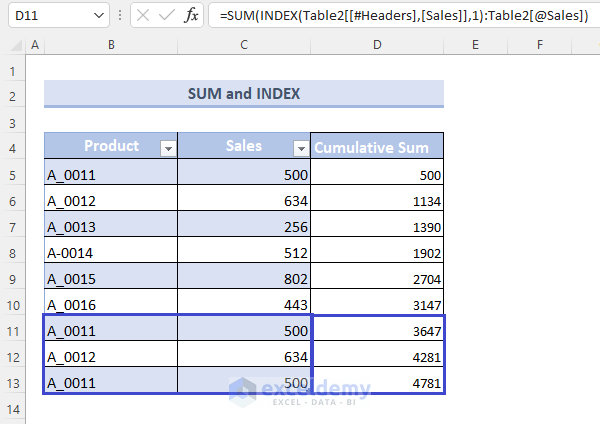Click the Cumulative Sum header cell
Screen dimensions: 600x424
coord(376,148)
